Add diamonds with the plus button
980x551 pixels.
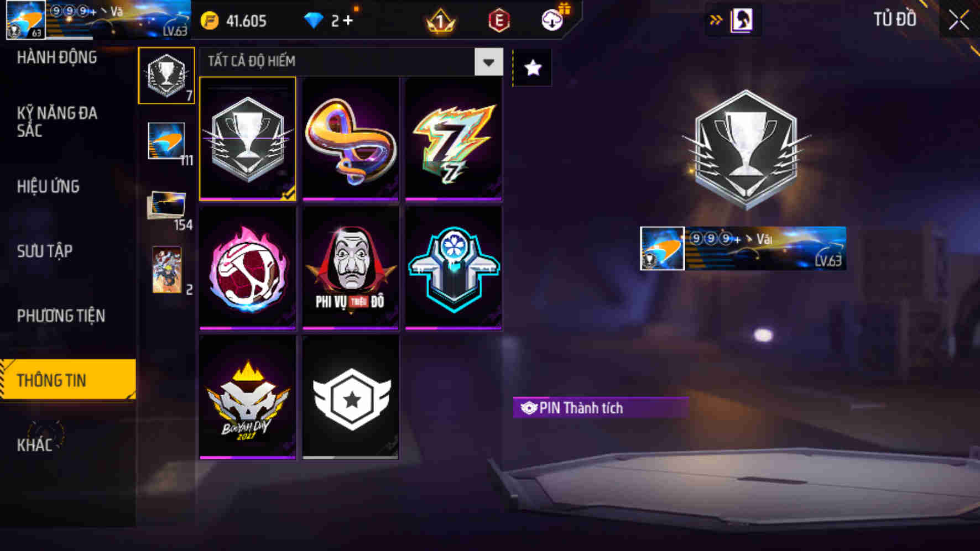pos(347,20)
